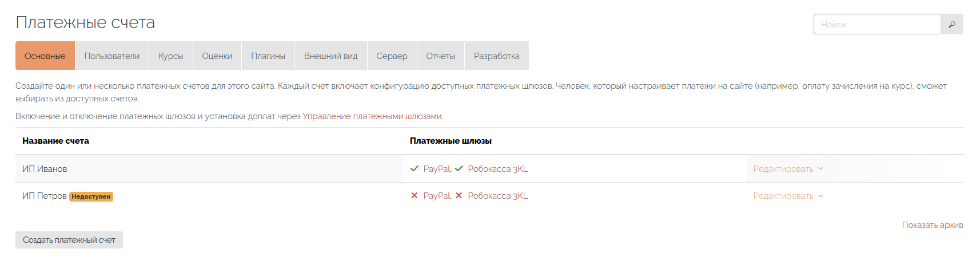Expand Редактировать menu for ИП Петров
The width and height of the screenshot is (980, 260).
point(787,196)
